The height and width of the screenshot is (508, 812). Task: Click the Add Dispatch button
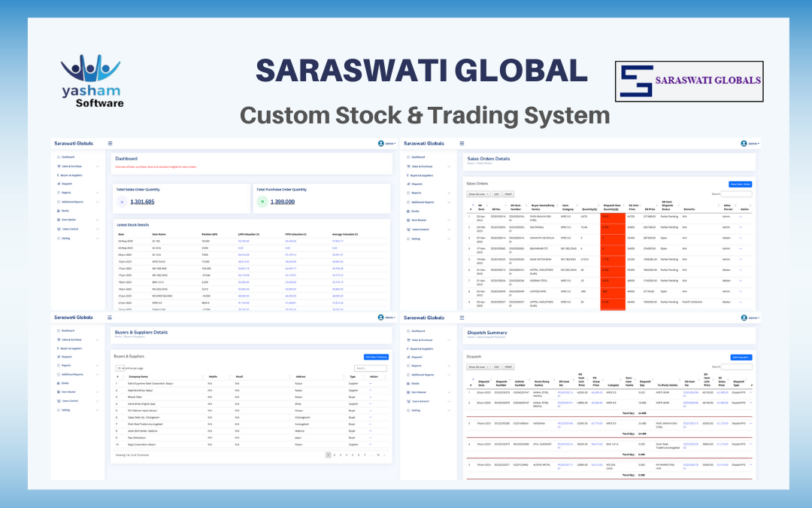point(741,357)
